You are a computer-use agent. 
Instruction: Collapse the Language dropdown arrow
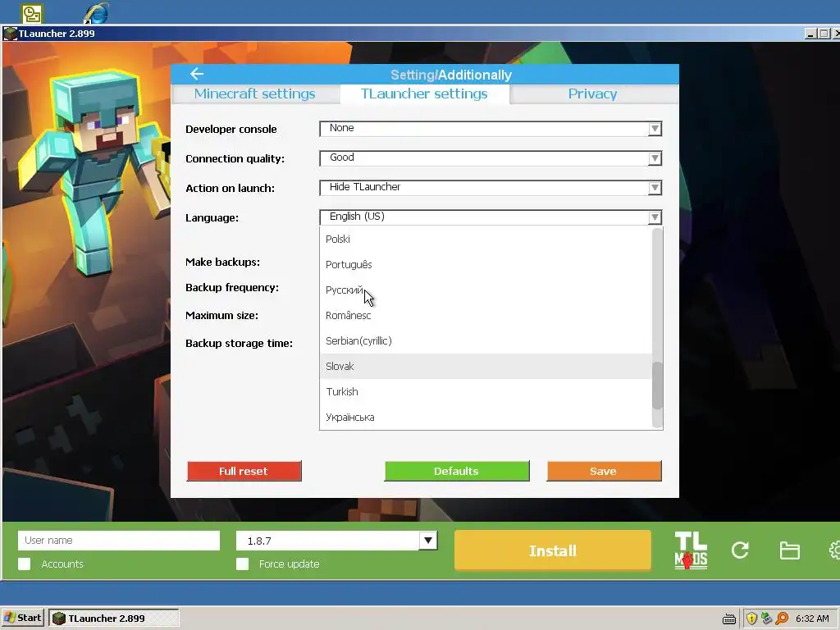(x=655, y=217)
